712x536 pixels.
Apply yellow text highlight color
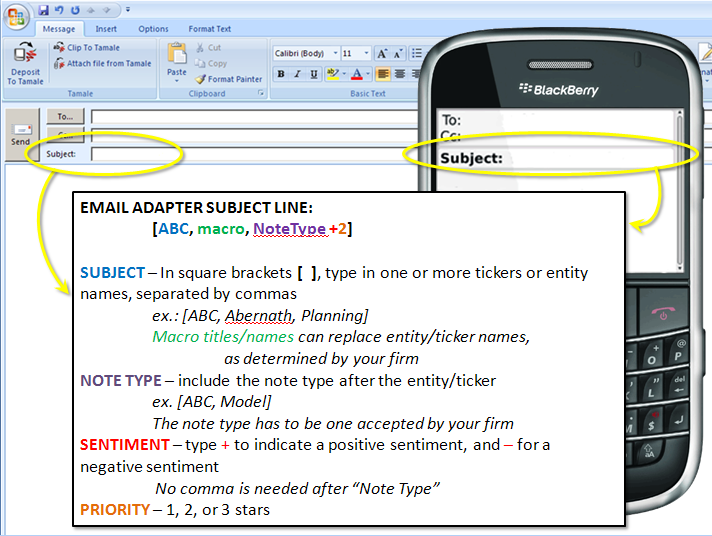[333, 74]
